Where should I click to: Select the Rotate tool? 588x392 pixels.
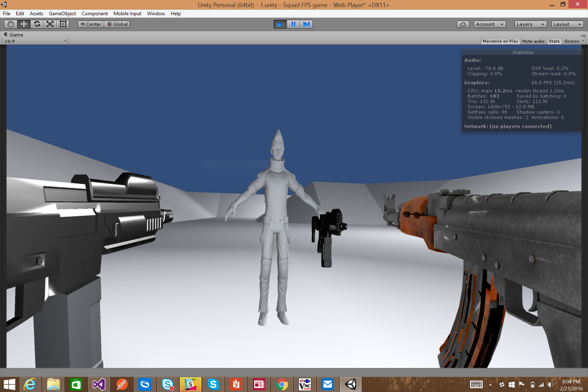[37, 24]
